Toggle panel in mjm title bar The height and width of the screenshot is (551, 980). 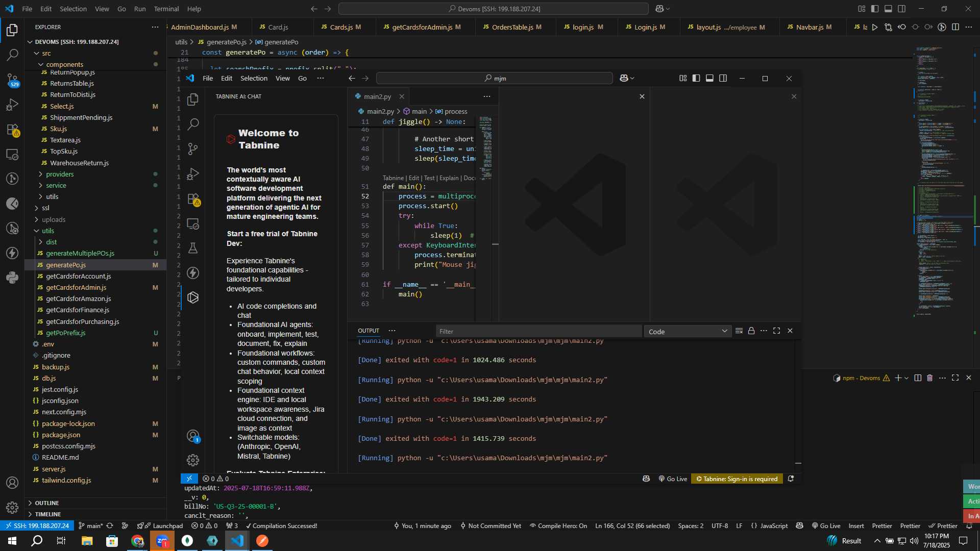(x=709, y=78)
